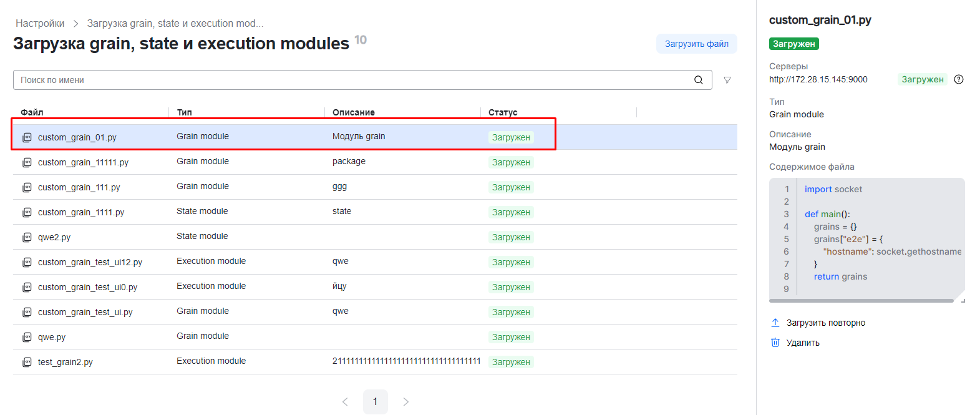Click file icon for custom_grain_01.py
This screenshot has height=415, width=980.
(27, 137)
